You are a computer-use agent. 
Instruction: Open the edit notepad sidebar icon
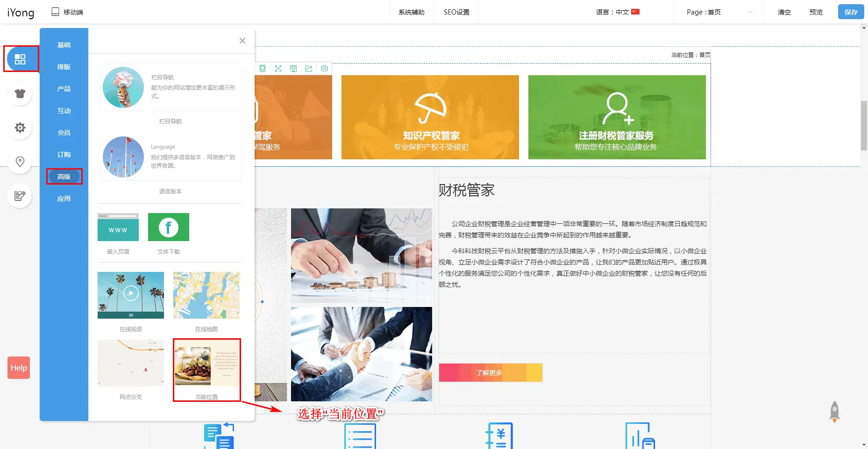point(20,196)
